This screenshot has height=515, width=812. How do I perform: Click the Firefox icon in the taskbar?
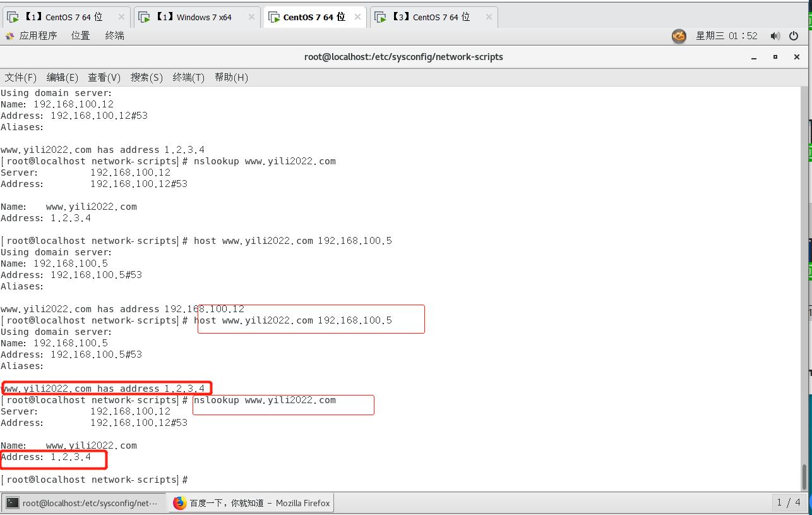(x=180, y=503)
